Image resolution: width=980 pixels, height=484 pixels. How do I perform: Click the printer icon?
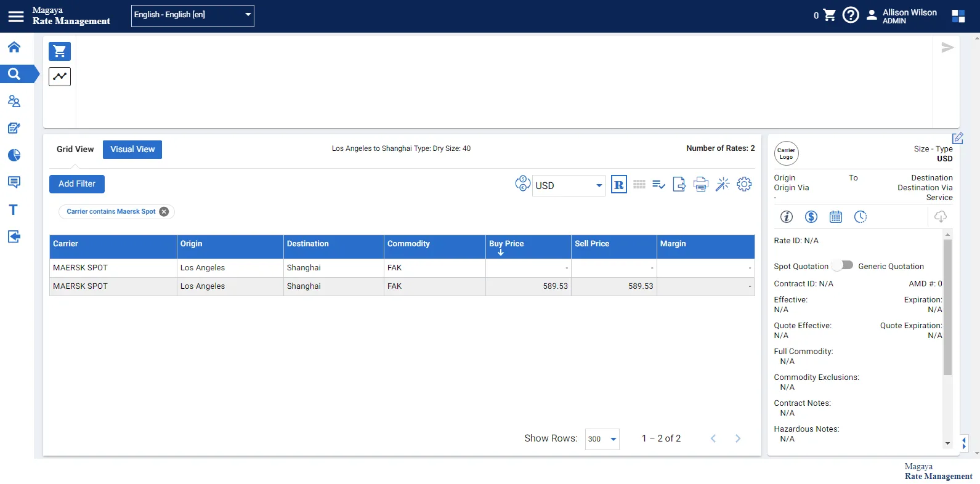(700, 184)
